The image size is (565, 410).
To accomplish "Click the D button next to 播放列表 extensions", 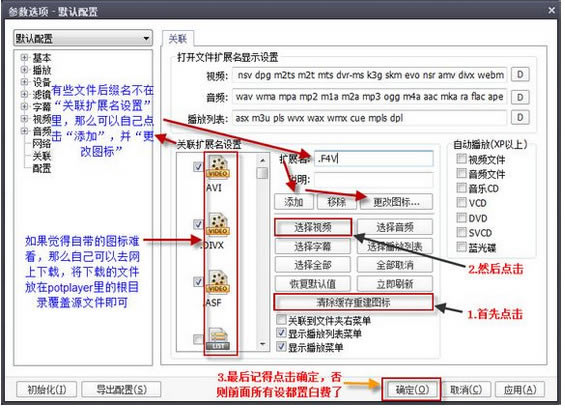I will pos(520,117).
